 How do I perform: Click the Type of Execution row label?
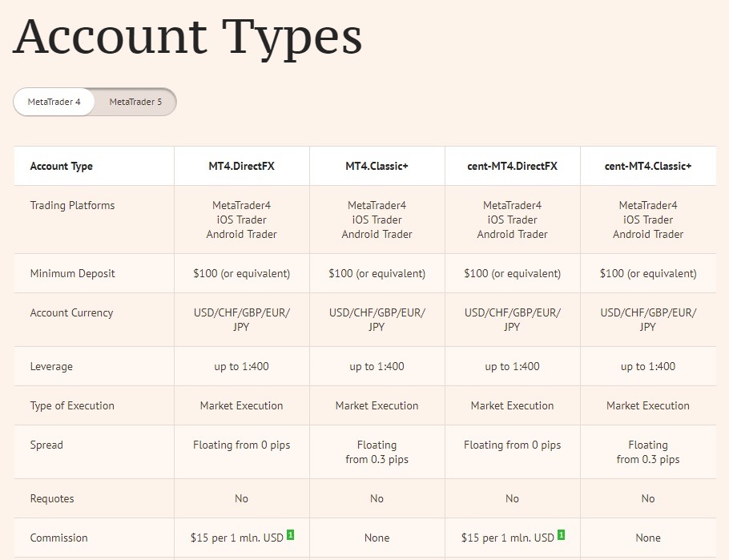click(72, 405)
